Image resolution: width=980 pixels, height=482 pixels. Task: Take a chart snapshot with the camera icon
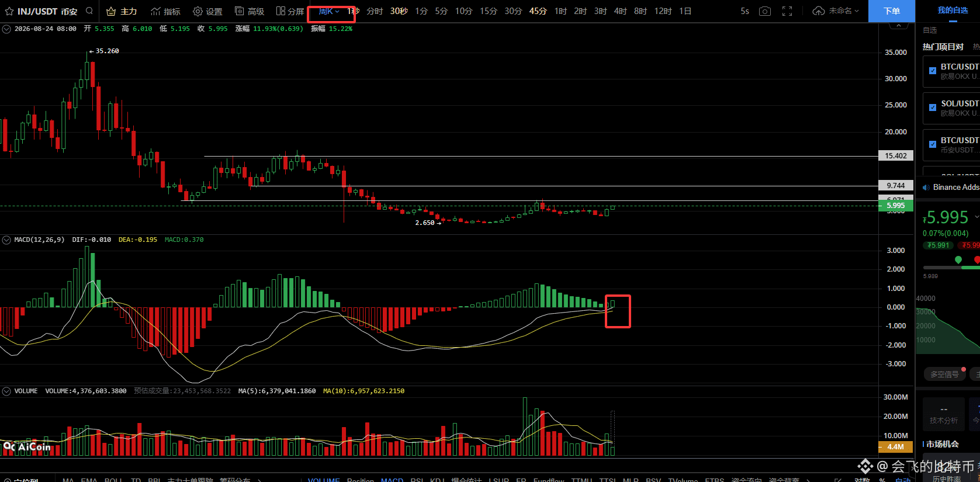pyautogui.click(x=764, y=11)
